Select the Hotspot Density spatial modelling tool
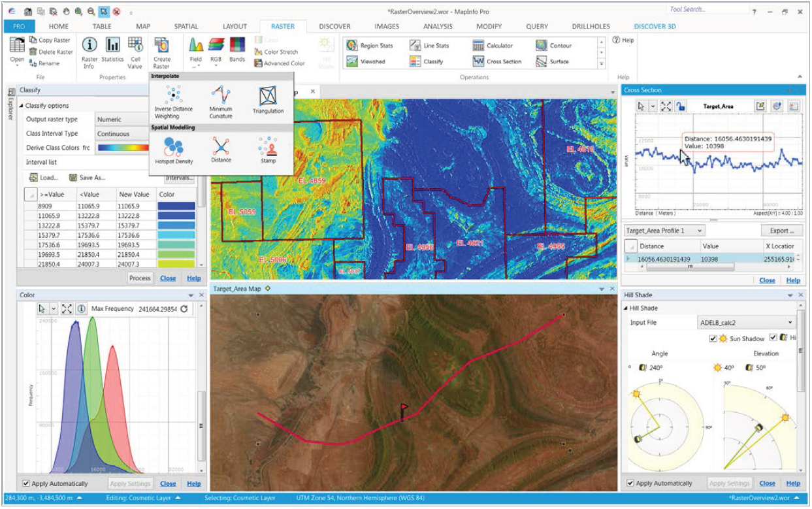 tap(174, 148)
